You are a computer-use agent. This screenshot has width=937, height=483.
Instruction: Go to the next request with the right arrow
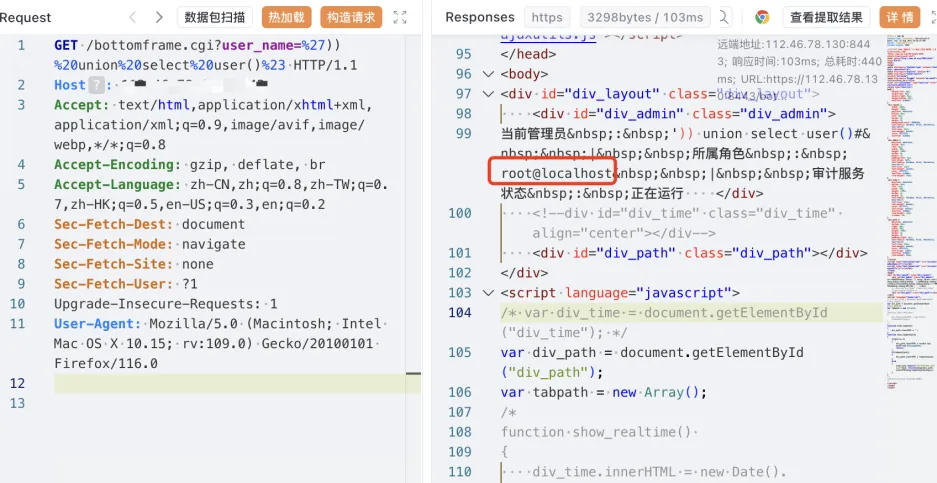click(x=159, y=17)
